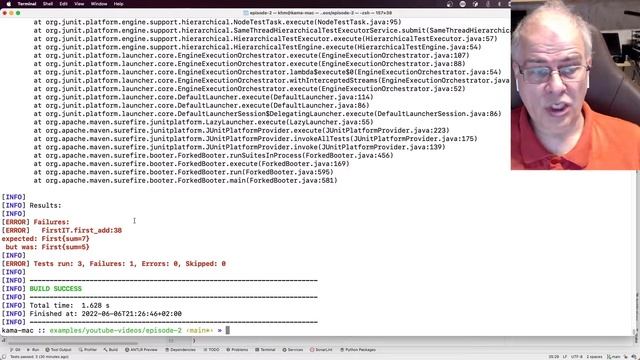
Task: Open the Profiler tool window
Action: point(88,350)
